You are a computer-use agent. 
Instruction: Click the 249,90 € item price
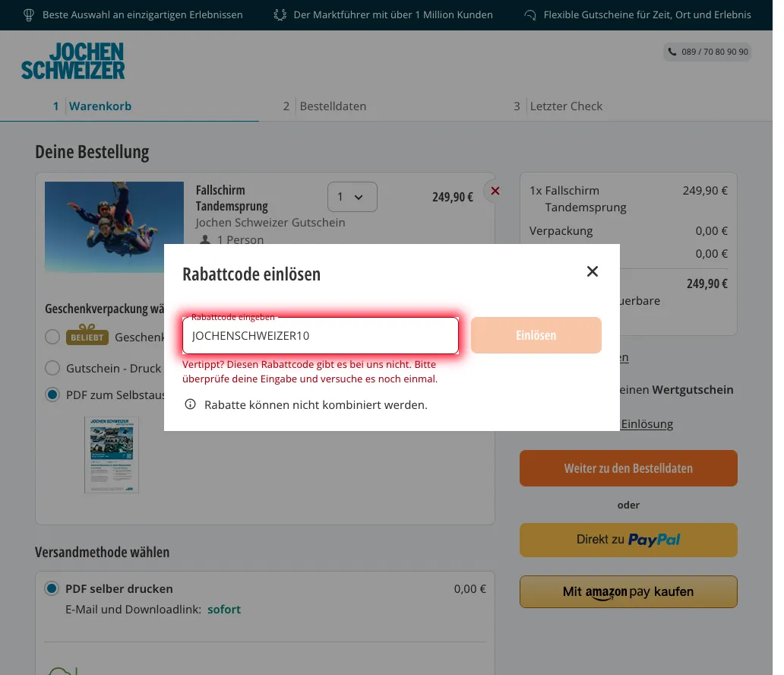tap(453, 197)
